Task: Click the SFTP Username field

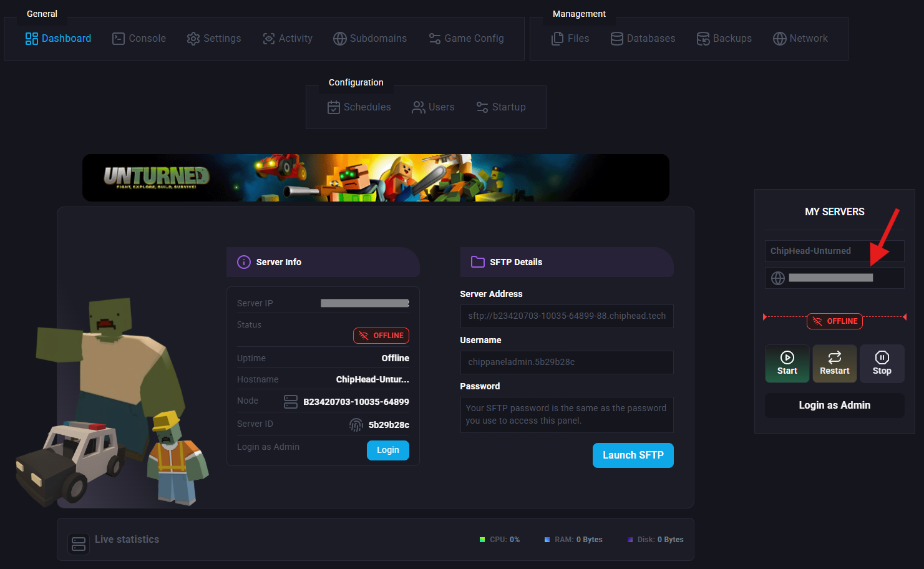Action: (567, 362)
